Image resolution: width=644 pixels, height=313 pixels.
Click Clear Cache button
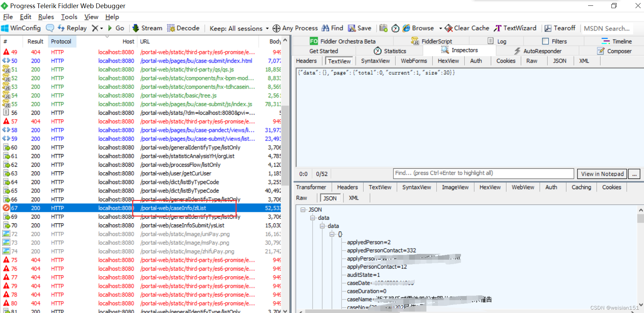(467, 28)
